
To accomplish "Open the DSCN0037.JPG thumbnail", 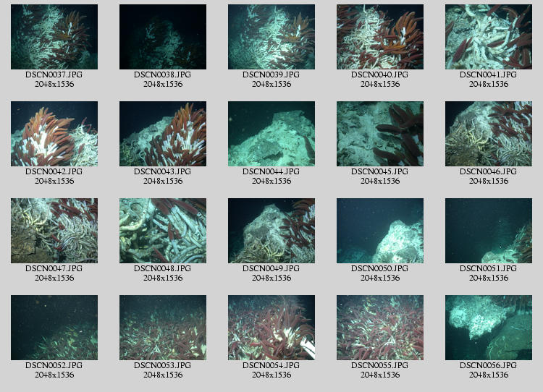I will pos(54,37).
